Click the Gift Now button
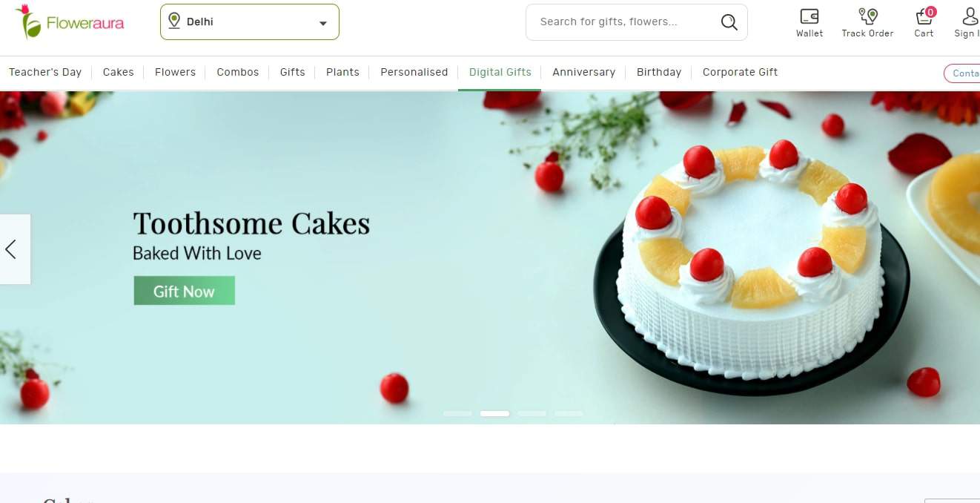This screenshot has height=503, width=980. [x=185, y=291]
